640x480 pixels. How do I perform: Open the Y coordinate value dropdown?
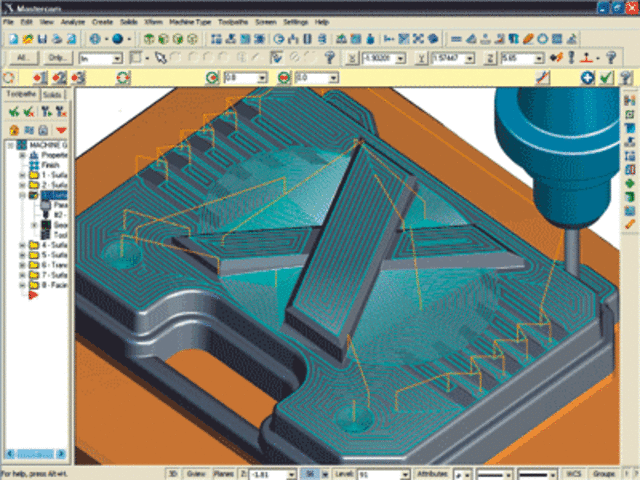(470, 59)
